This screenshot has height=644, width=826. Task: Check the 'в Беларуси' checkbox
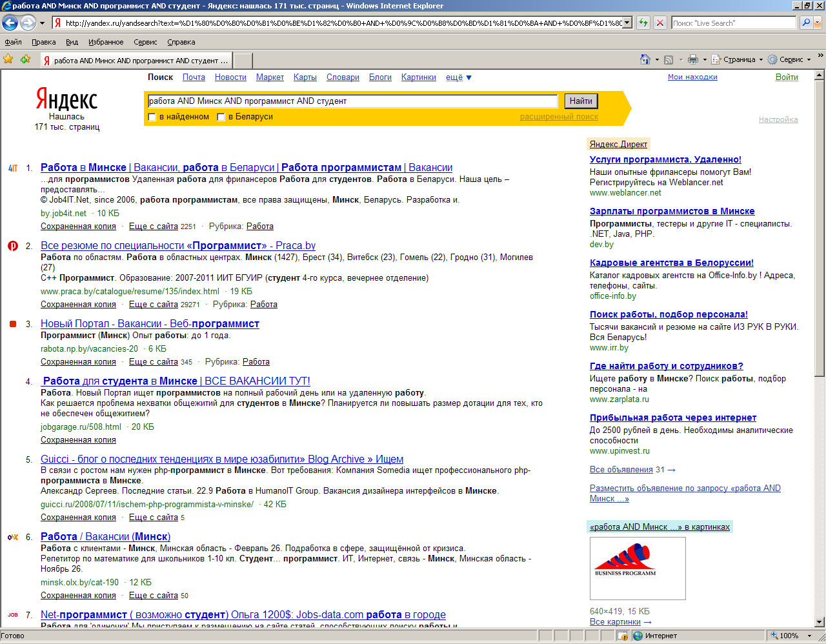click(x=221, y=117)
